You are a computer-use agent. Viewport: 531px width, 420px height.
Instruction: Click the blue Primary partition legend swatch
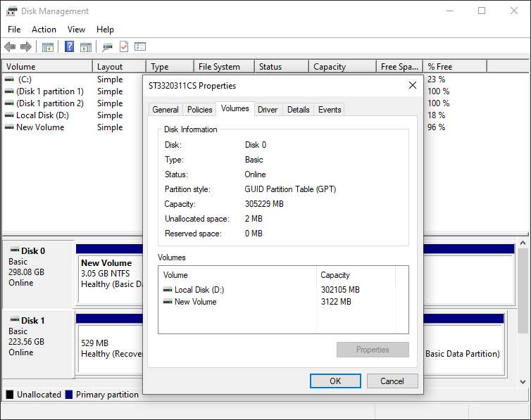(x=69, y=395)
